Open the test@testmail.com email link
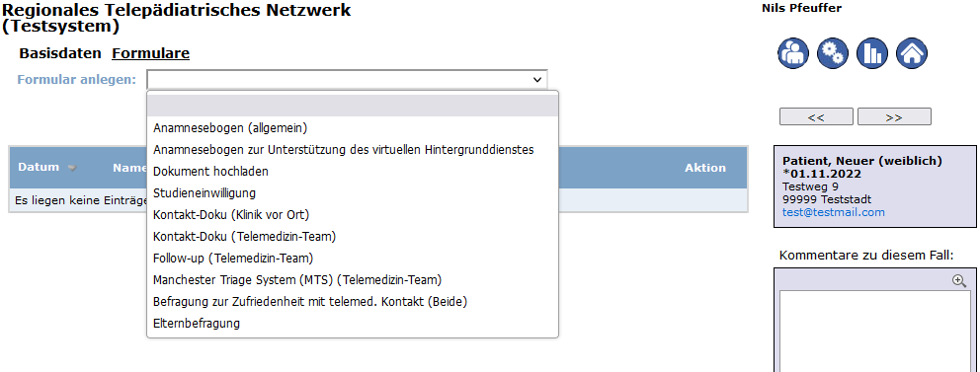Viewport: 980px width, 372px height. [x=833, y=212]
